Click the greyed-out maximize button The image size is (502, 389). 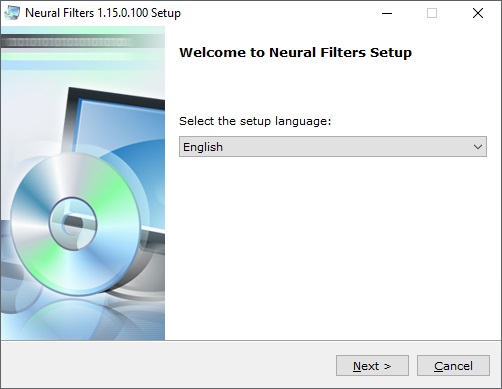(432, 13)
